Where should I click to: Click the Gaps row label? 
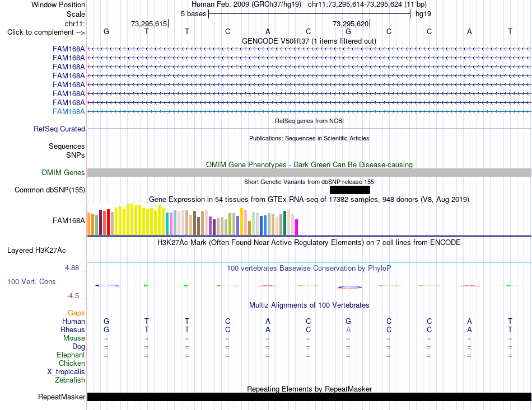coord(76,313)
